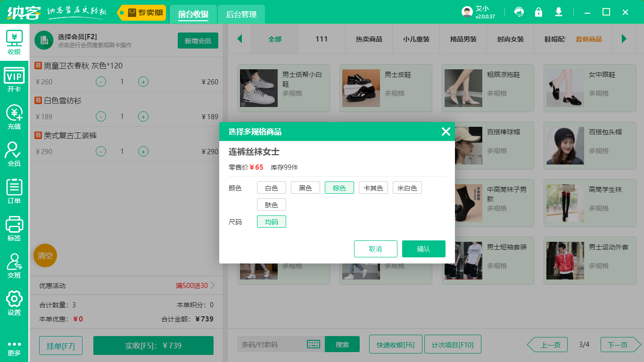
Task: Open the 收银 cashier sidebar icon
Action: [x=14, y=42]
